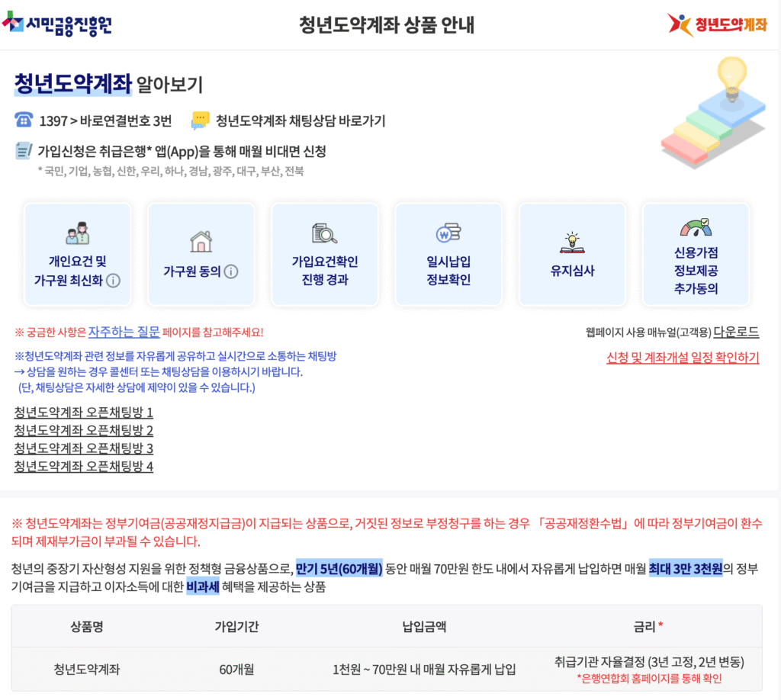The width and height of the screenshot is (781, 700).
Task: Click the coin icon for 일시납입 정보확인
Action: (448, 233)
